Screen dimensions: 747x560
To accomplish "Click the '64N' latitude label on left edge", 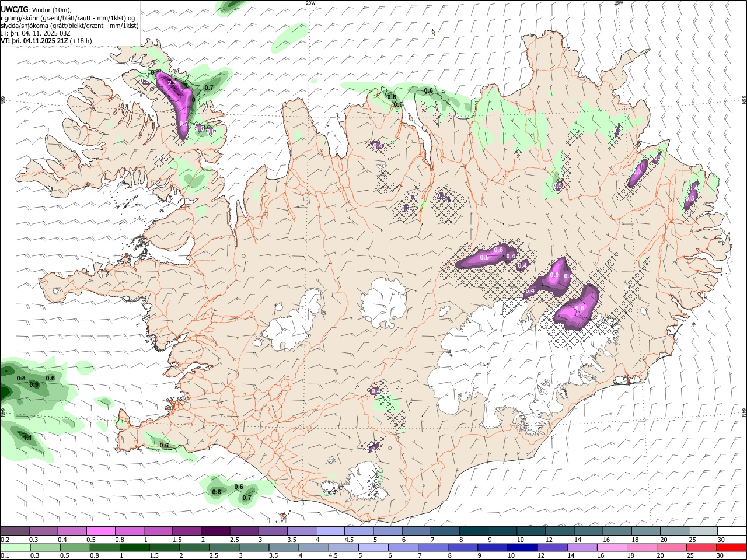I will pos(3,412).
